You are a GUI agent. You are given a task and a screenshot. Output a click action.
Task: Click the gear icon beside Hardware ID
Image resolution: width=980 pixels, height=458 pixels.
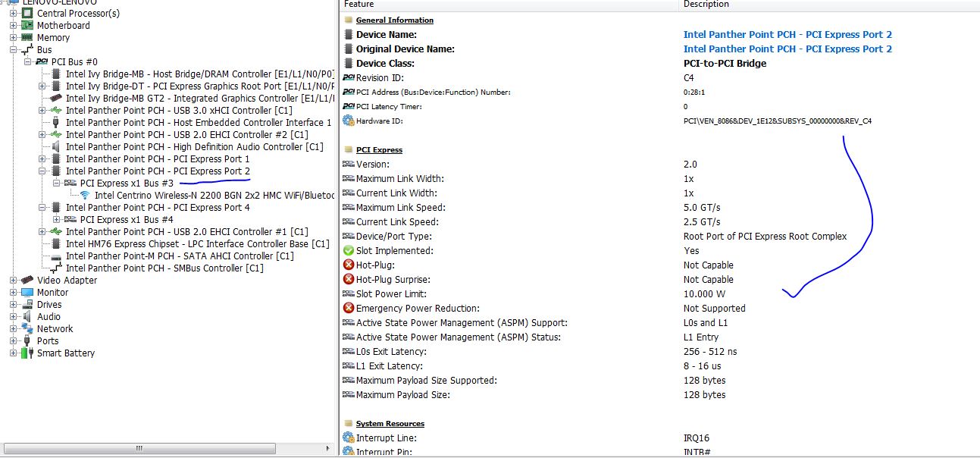(349, 121)
